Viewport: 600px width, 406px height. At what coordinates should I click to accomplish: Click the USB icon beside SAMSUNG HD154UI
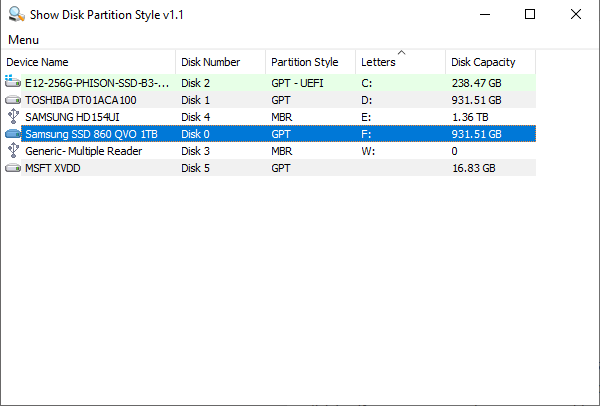[12, 117]
